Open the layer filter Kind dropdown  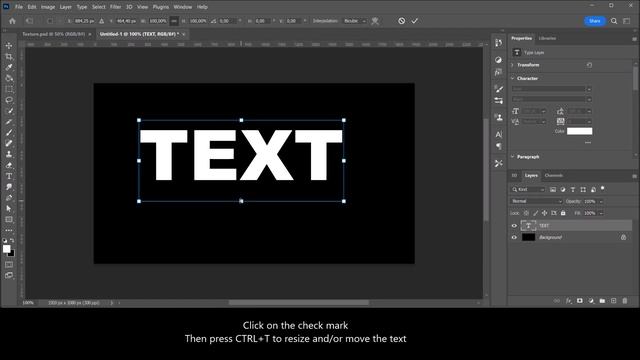tap(528, 189)
